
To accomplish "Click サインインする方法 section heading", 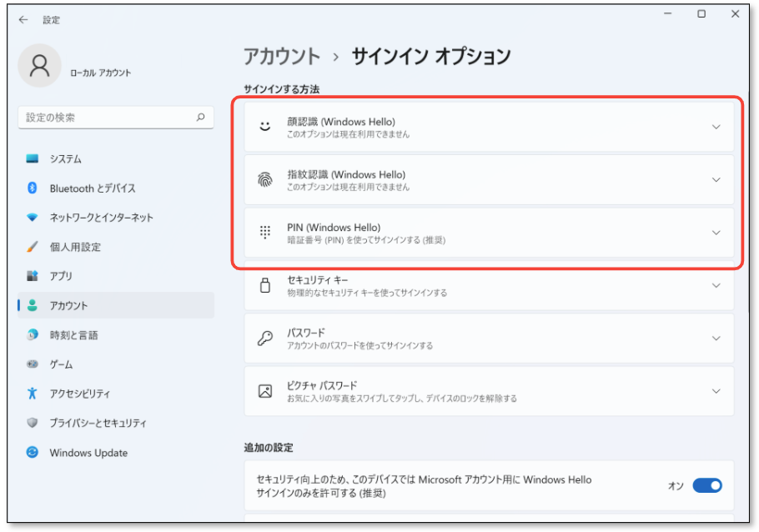I will (x=282, y=89).
